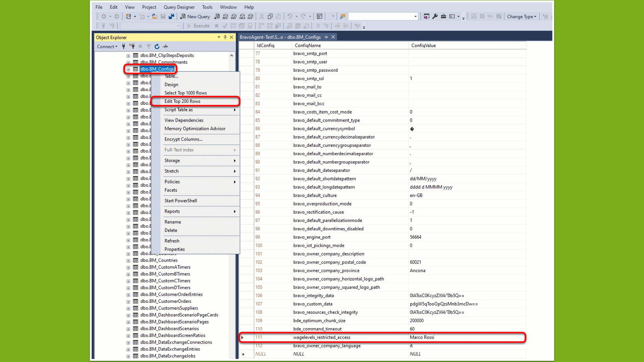Close the Object Explorer panel
Viewport: 644px width, 362px height.
coord(231,37)
